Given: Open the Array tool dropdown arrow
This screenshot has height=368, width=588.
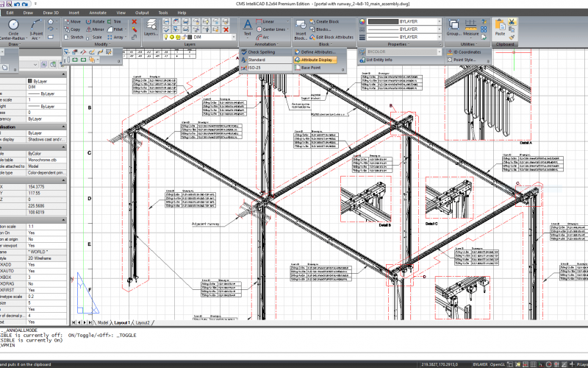Looking at the screenshot, I should [126, 35].
